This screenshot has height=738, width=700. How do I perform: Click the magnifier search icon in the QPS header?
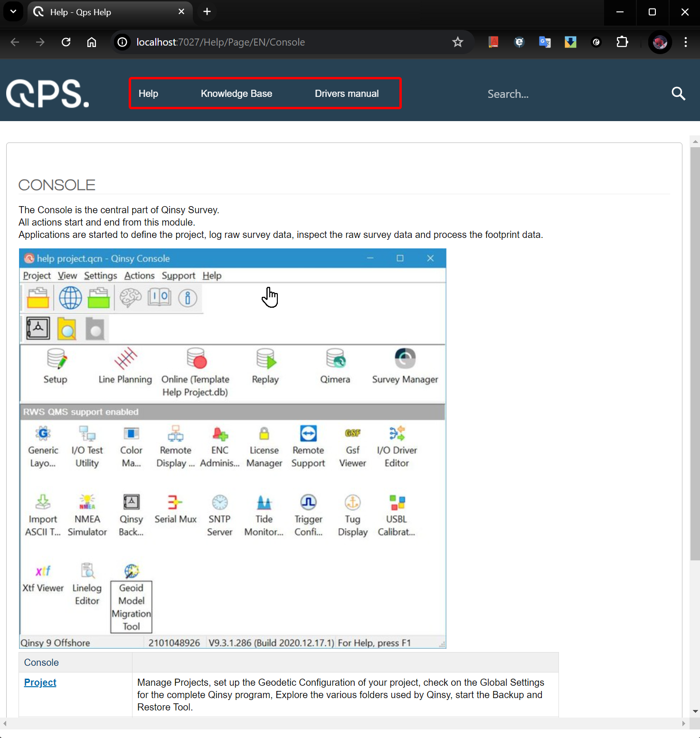tap(679, 94)
